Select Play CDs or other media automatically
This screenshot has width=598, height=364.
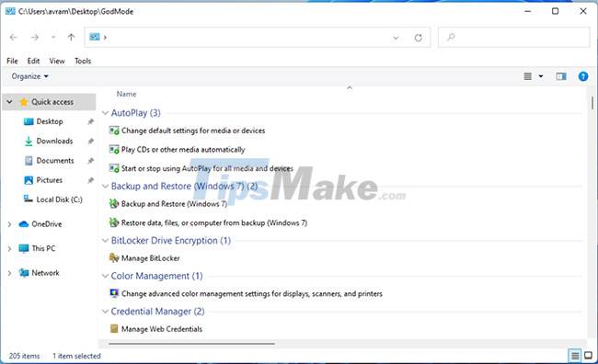[183, 150]
